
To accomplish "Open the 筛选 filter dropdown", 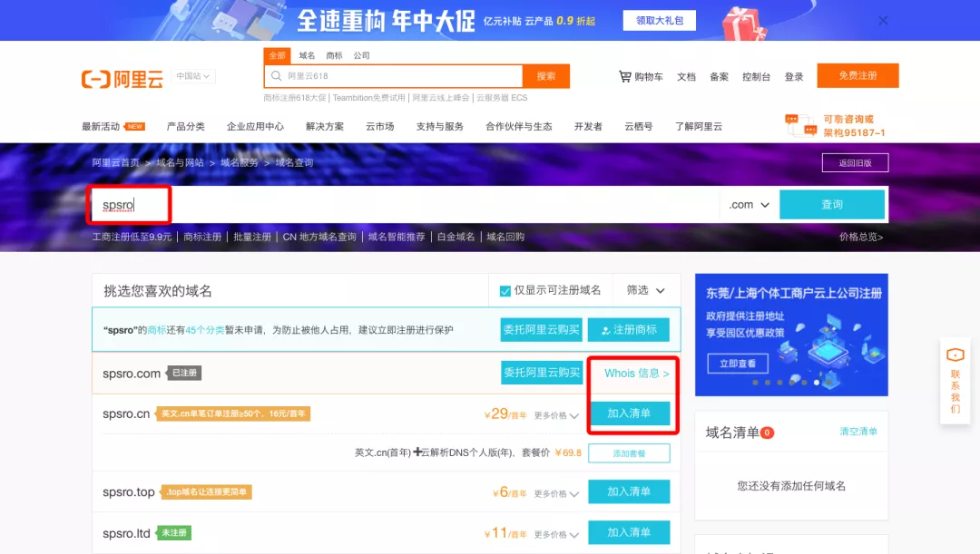I will pyautogui.click(x=646, y=290).
